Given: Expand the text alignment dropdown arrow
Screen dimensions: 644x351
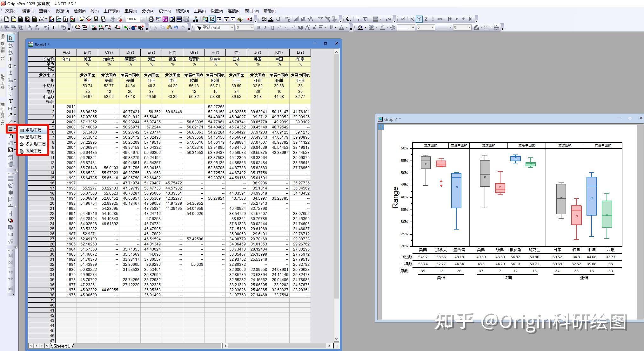Looking at the screenshot, I should coord(325,28).
